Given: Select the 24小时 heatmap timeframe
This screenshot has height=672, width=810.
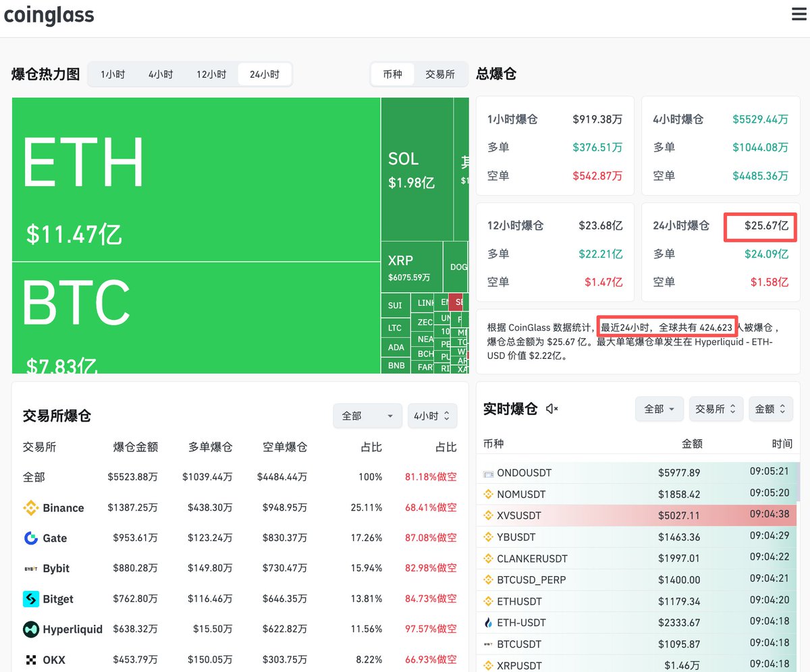Looking at the screenshot, I should tap(265, 74).
